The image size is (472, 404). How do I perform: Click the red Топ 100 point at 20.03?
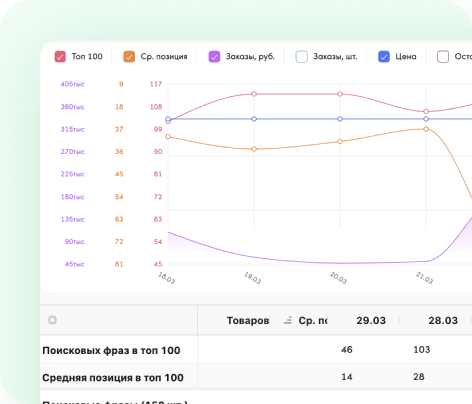tap(340, 94)
